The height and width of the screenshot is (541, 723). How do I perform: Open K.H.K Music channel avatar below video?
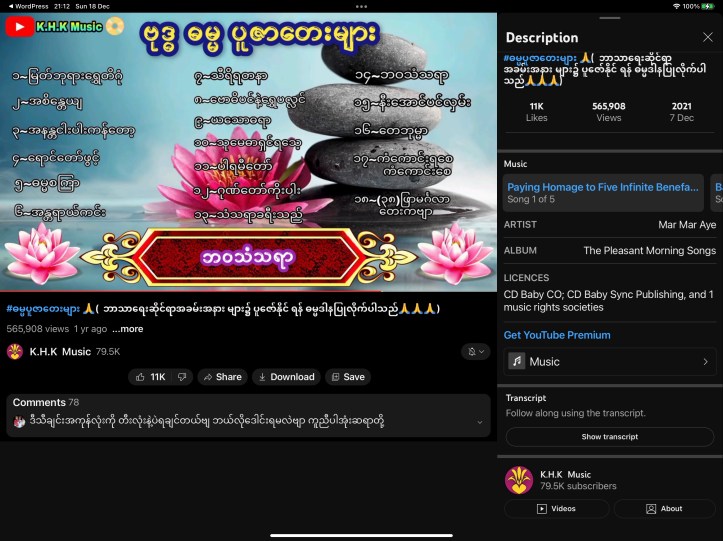pos(15,351)
